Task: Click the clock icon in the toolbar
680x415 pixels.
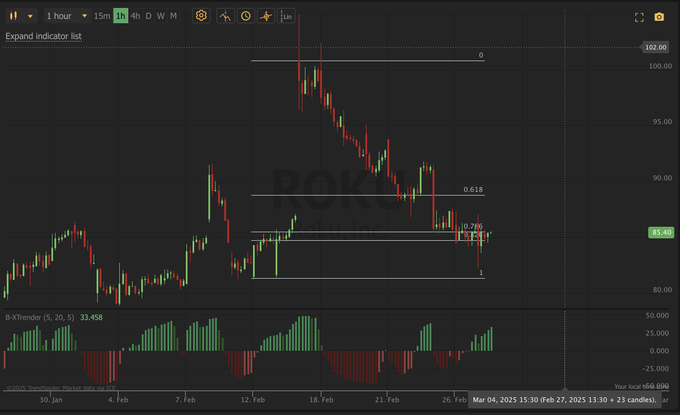Action: point(245,16)
